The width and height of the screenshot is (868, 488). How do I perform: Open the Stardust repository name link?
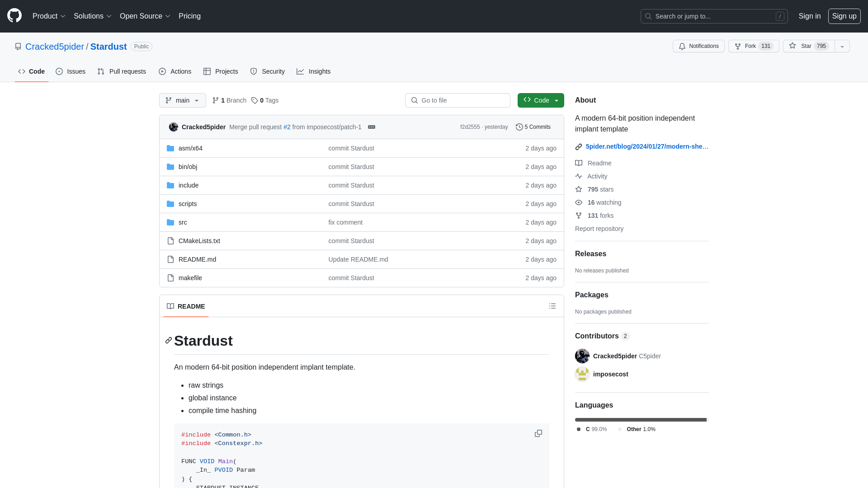click(x=108, y=47)
